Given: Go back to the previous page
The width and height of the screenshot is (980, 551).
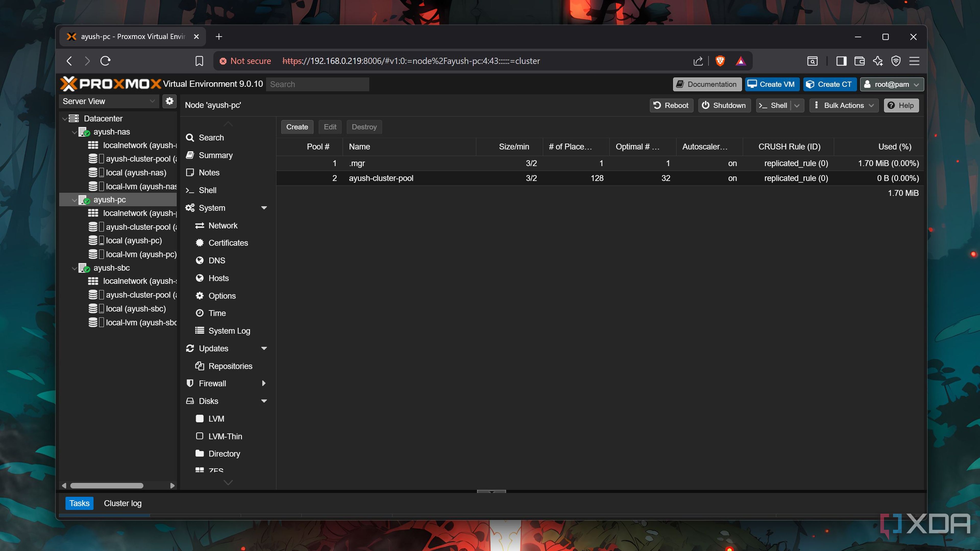Looking at the screenshot, I should tap(69, 61).
